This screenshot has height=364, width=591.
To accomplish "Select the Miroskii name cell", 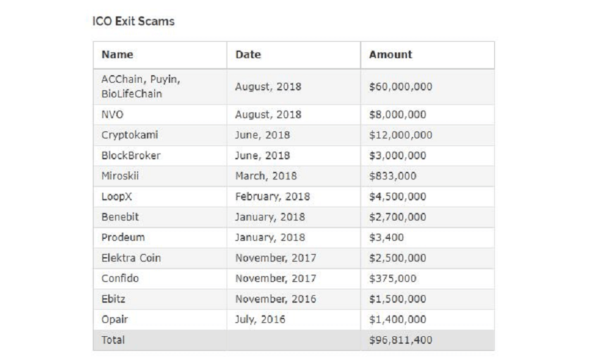I will (121, 176).
